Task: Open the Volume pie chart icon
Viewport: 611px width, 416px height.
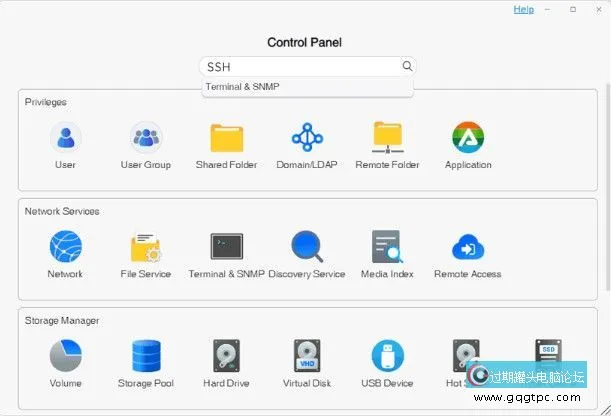Action: pos(65,356)
